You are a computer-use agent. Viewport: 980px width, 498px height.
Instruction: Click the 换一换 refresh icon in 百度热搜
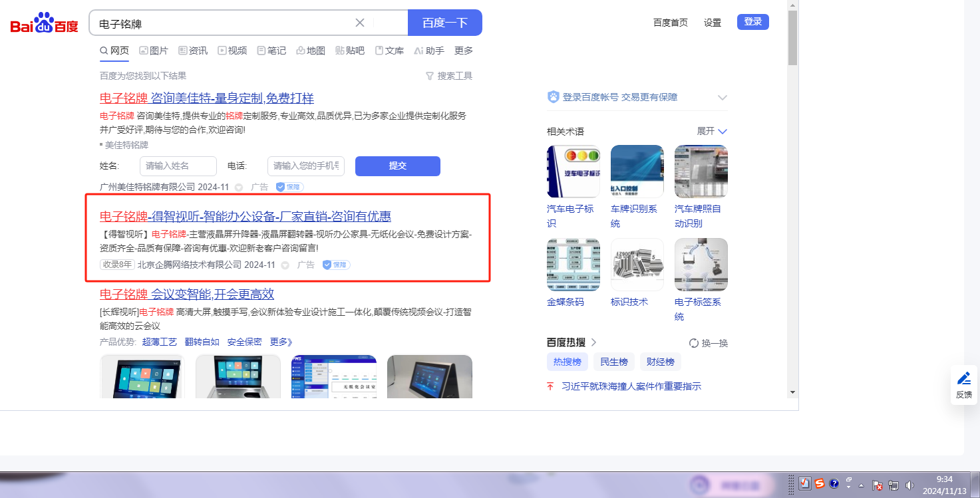click(x=694, y=343)
